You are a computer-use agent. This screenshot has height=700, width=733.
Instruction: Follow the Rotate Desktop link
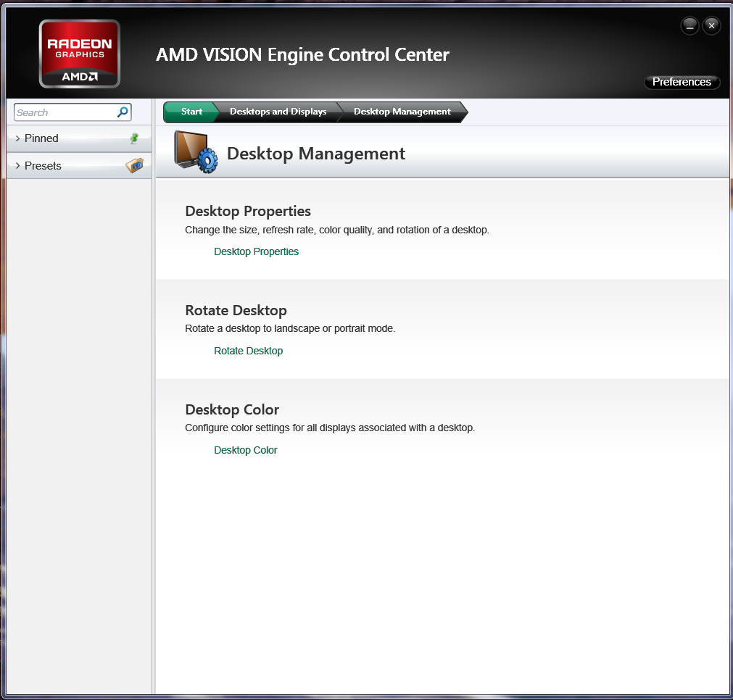point(248,351)
